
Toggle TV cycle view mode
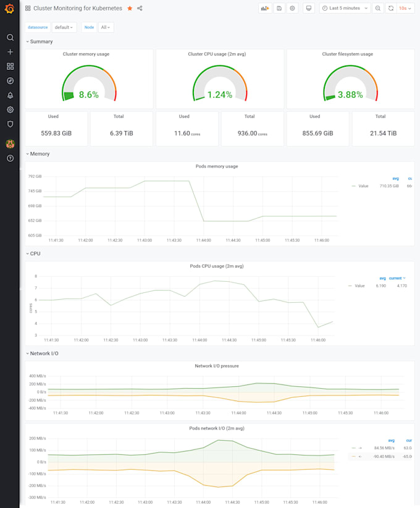309,9
